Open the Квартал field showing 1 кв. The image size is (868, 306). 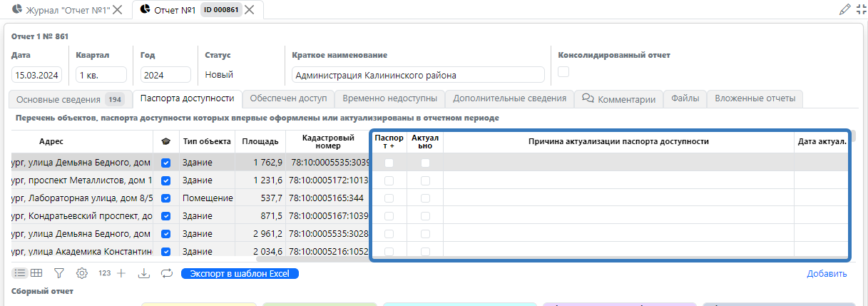click(101, 75)
